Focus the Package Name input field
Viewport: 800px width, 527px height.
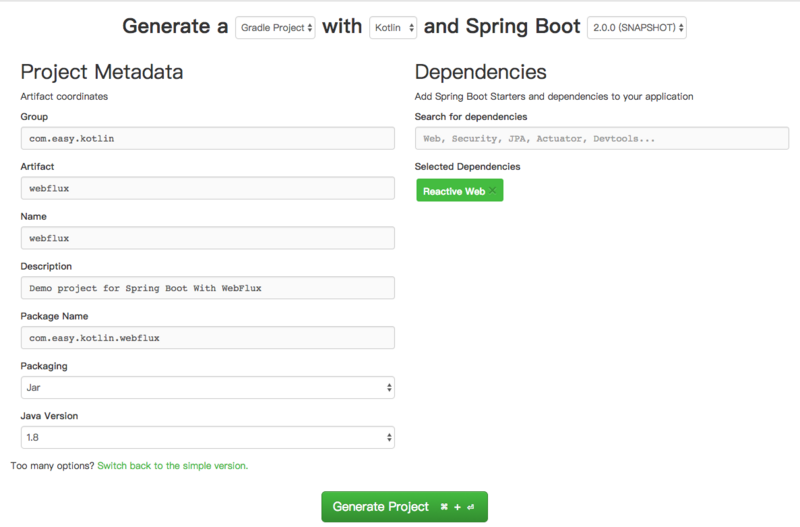pos(207,338)
